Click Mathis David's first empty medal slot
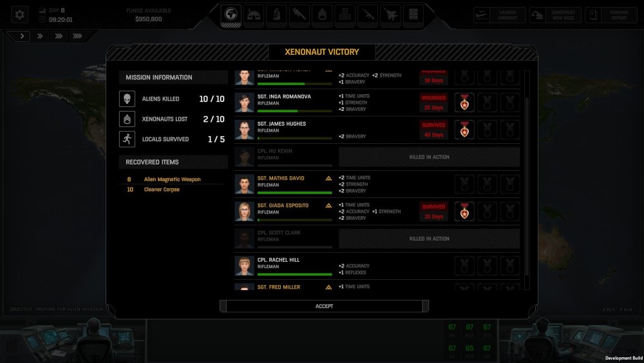This screenshot has width=644, height=363. [464, 184]
